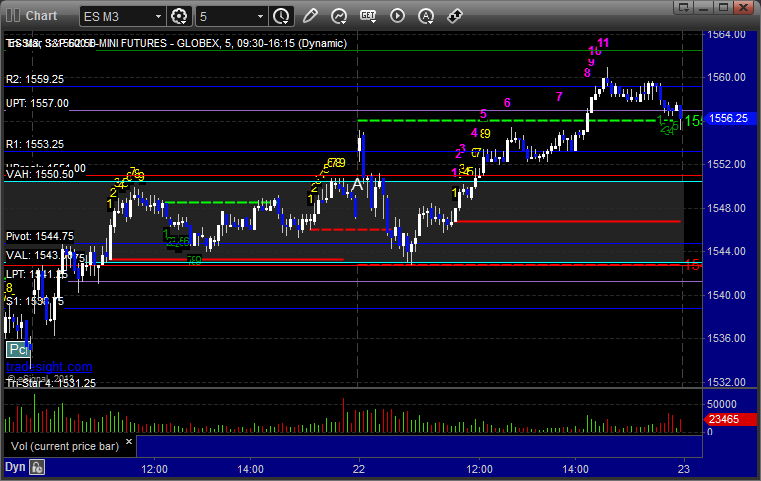Click the R2: 1559.25 label
The width and height of the screenshot is (761, 481).
pos(35,79)
